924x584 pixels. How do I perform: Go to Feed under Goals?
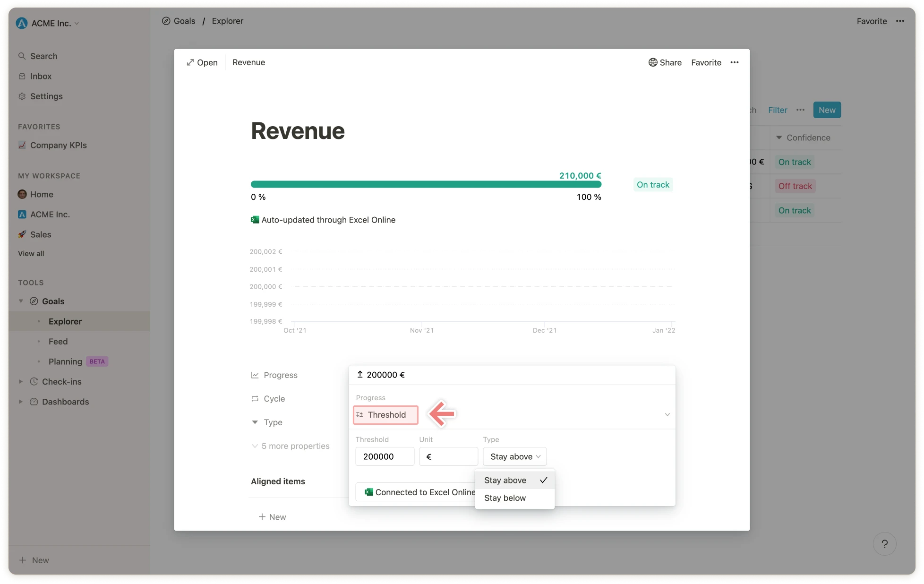pos(58,341)
